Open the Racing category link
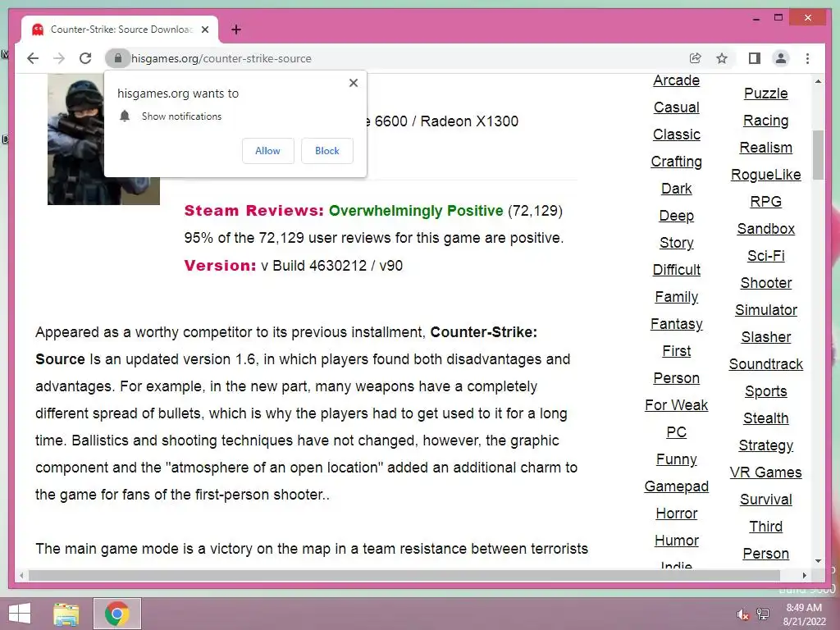The image size is (840, 630). pyautogui.click(x=765, y=121)
